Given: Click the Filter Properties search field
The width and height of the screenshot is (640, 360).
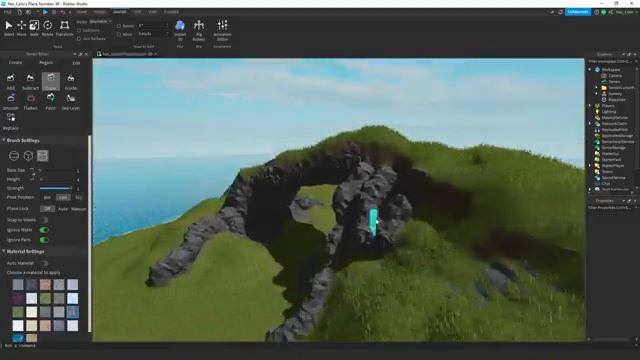Looking at the screenshot, I should pos(611,208).
